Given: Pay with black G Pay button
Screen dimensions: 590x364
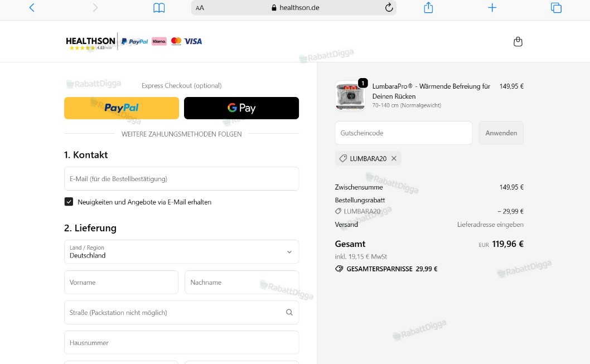Looking at the screenshot, I should [241, 108].
